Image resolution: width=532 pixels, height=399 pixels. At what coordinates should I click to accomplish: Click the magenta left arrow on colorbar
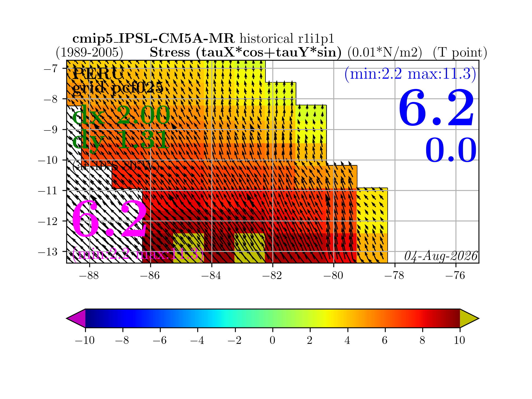(76, 318)
